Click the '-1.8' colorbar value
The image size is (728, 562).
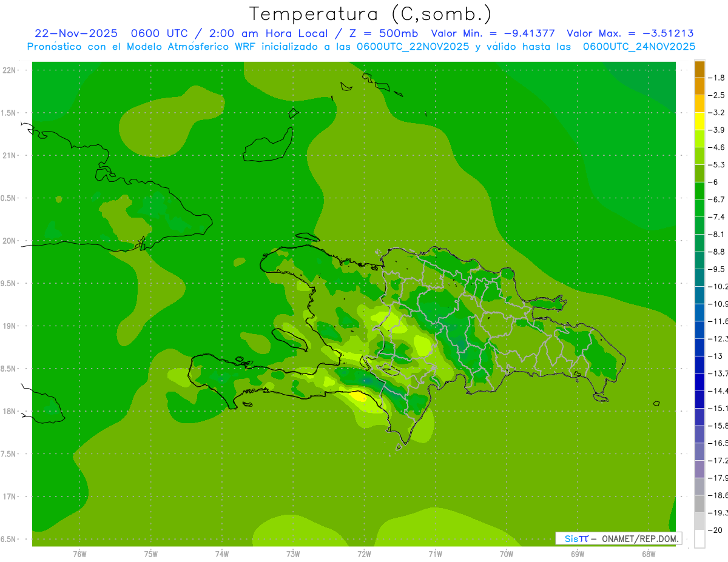click(x=716, y=78)
